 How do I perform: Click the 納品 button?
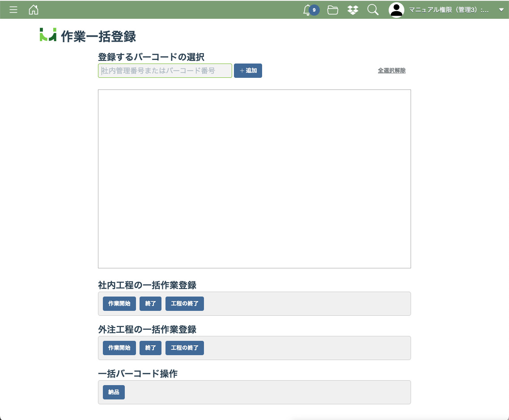point(114,392)
